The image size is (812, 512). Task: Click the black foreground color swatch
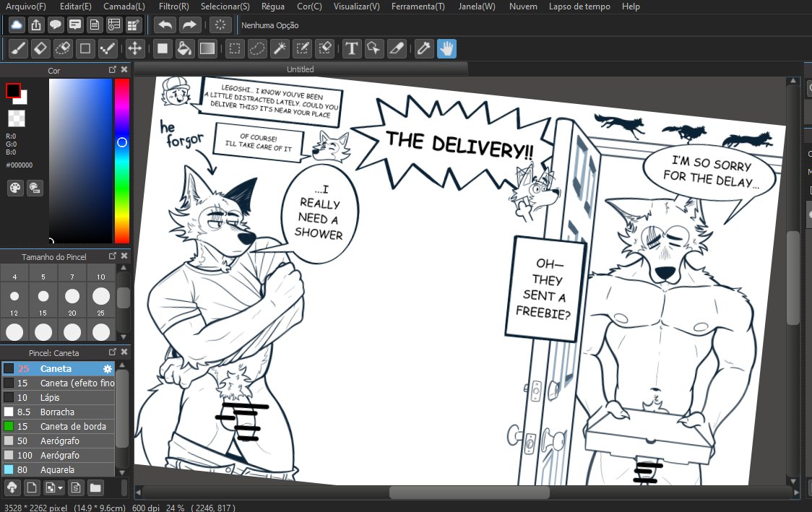(x=14, y=90)
